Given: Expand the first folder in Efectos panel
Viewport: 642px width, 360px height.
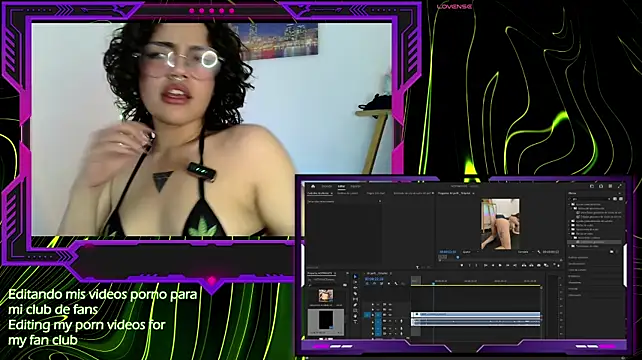Looking at the screenshot, I should 569,204.
